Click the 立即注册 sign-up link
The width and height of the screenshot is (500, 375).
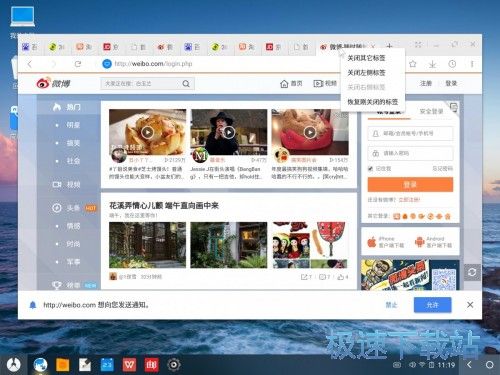(x=409, y=200)
